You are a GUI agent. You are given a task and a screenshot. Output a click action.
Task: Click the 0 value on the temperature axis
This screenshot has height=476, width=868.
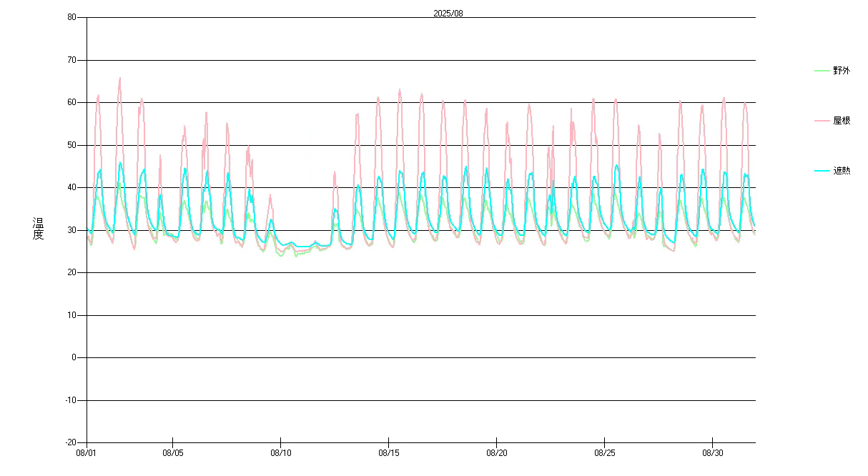tap(74, 357)
